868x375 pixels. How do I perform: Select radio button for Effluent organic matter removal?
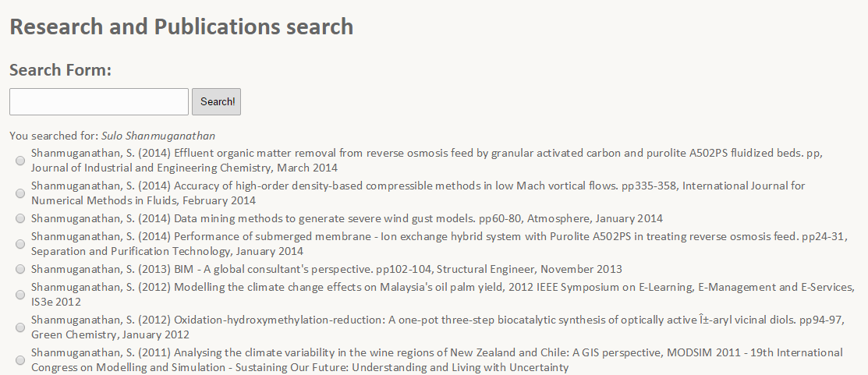[x=20, y=161]
